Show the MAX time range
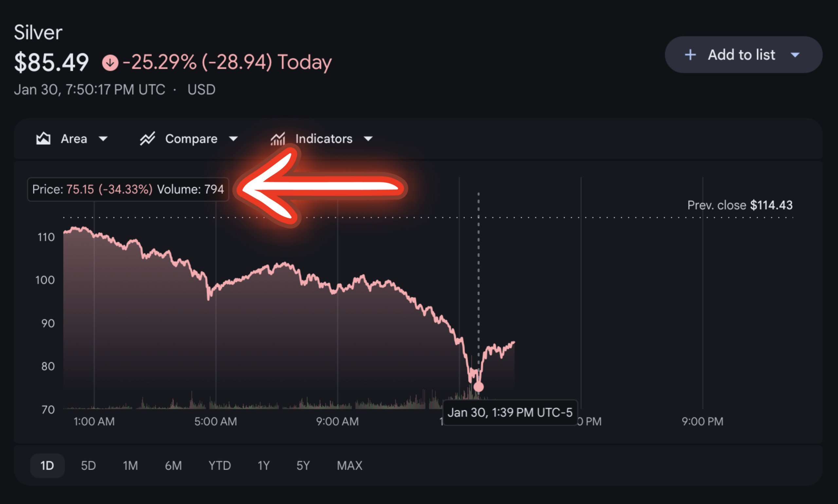This screenshot has width=838, height=504. 349,465
